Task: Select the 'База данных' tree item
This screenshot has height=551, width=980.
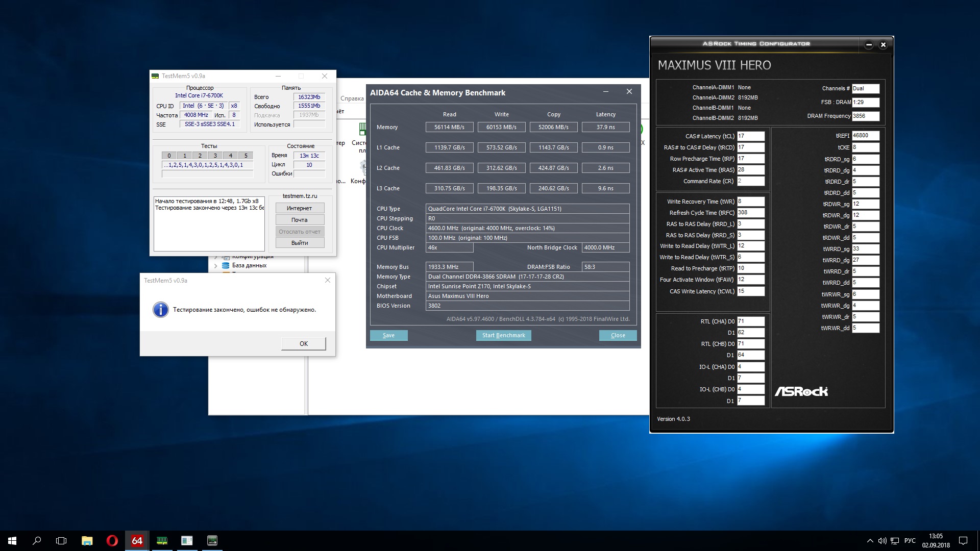Action: (249, 265)
